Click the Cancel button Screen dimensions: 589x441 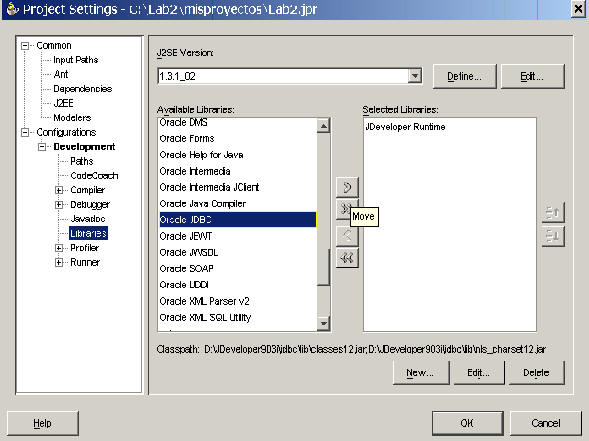tap(546, 423)
